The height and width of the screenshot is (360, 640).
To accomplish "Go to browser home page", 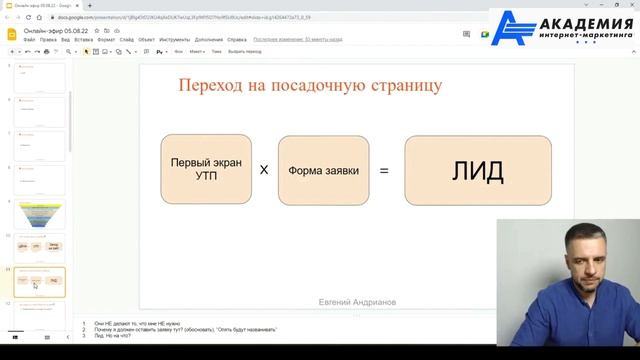I will pos(39,18).
